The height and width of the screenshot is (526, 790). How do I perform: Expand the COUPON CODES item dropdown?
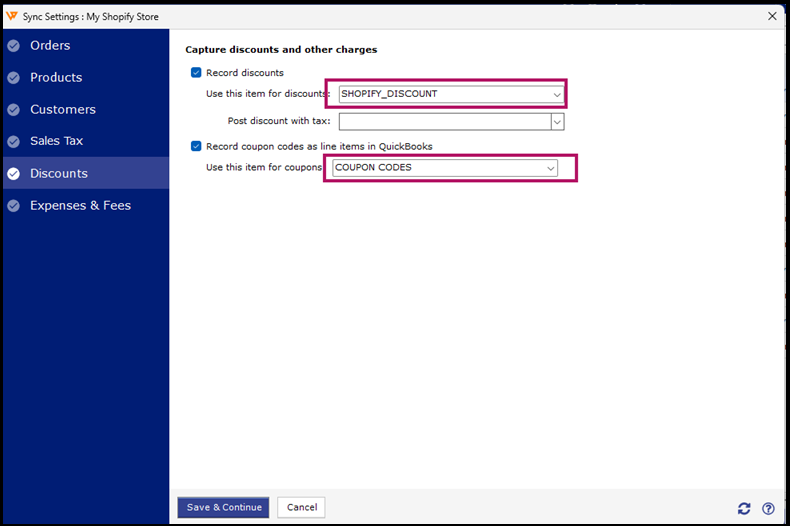pos(550,168)
